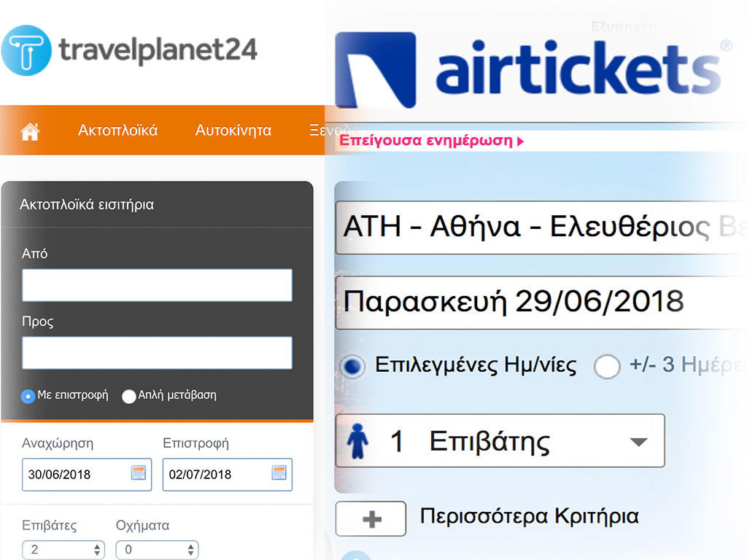Open Επείγουσα ενημέρωση link
The image size is (747, 560).
[x=431, y=141]
